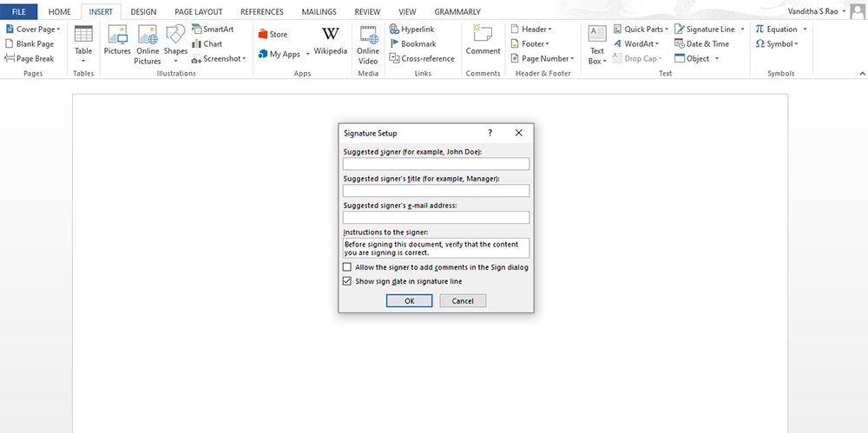Image resolution: width=868 pixels, height=433 pixels.
Task: Insert a Table from the ribbon
Action: (x=83, y=40)
